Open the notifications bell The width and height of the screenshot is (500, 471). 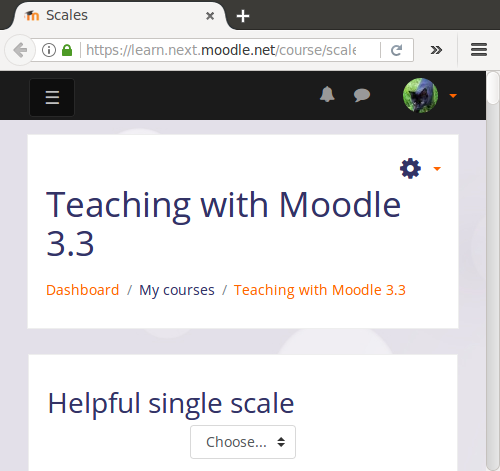(327, 95)
